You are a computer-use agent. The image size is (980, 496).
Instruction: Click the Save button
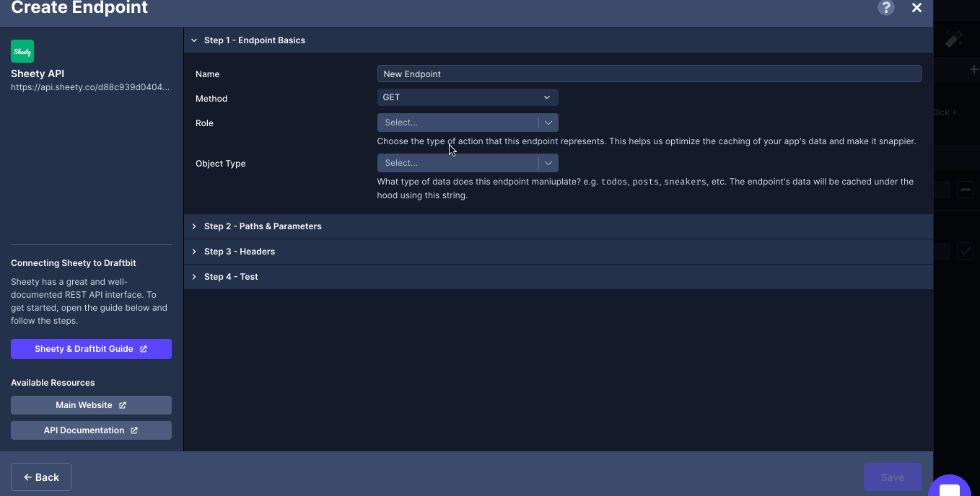(x=892, y=477)
